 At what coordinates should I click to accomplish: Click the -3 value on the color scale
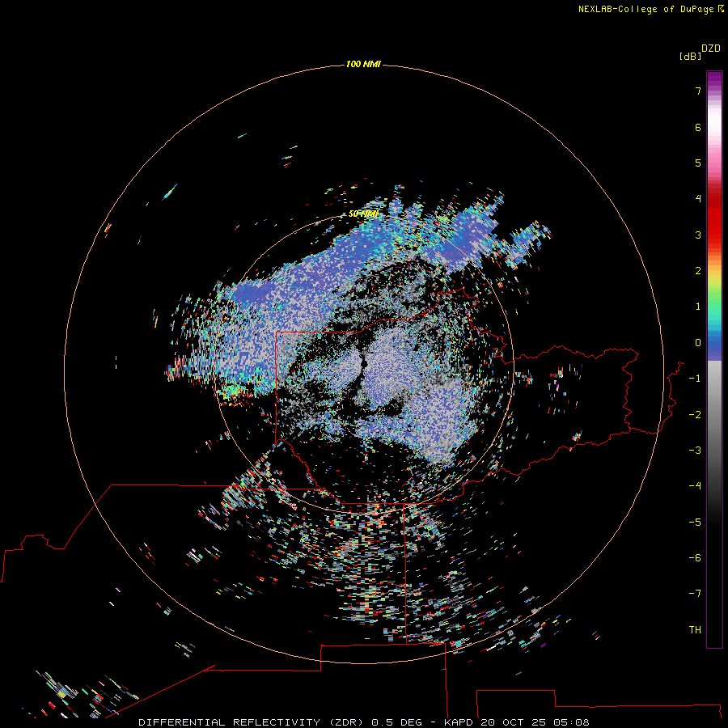695,451
